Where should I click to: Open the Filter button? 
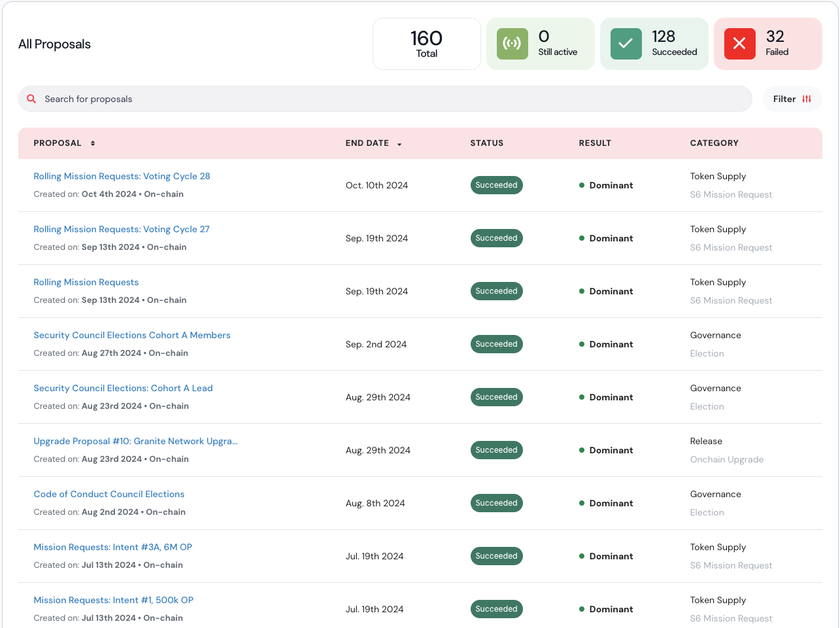(792, 99)
